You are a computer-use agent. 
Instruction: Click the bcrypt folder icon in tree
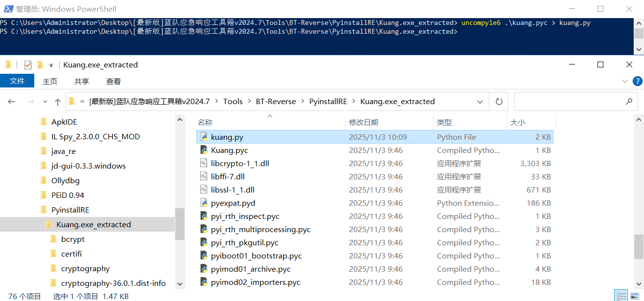pyautogui.click(x=53, y=239)
